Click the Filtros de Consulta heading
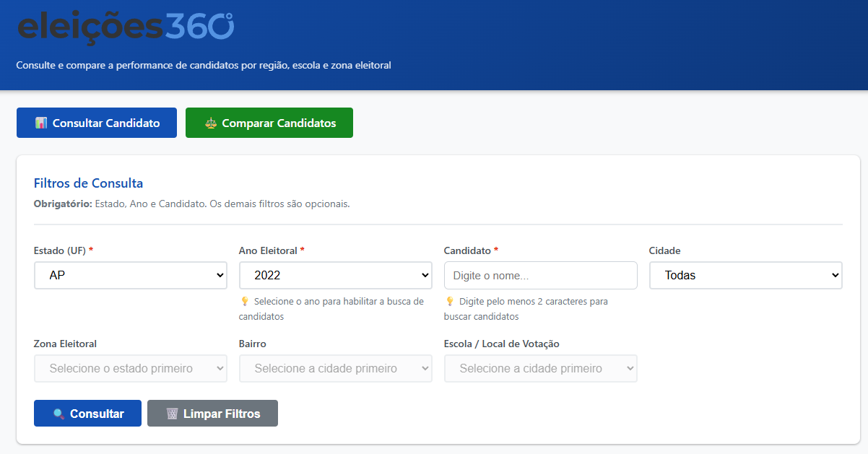This screenshot has width=868, height=454. (x=88, y=183)
